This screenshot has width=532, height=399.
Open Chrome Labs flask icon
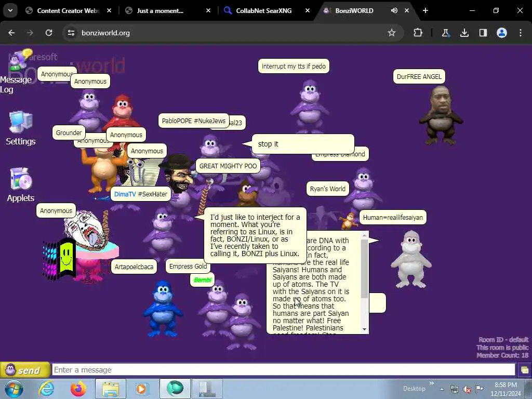445,33
